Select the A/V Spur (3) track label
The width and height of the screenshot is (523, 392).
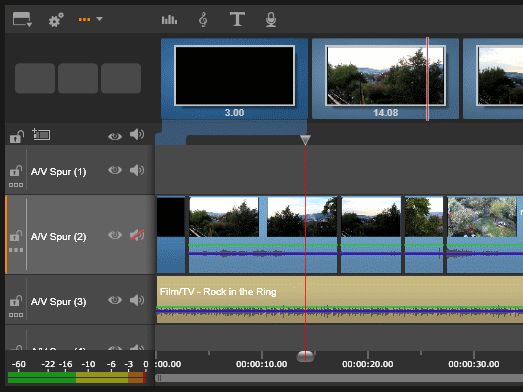[58, 302]
